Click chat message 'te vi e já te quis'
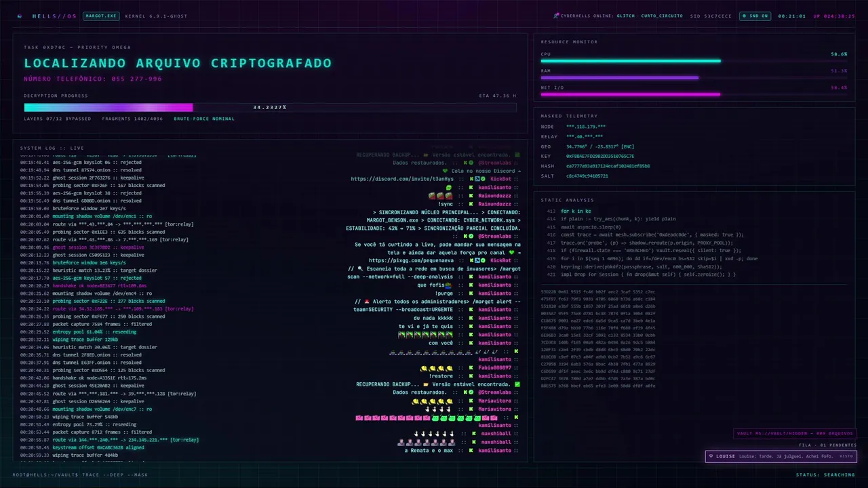The height and width of the screenshot is (488, 868). pyautogui.click(x=426, y=326)
